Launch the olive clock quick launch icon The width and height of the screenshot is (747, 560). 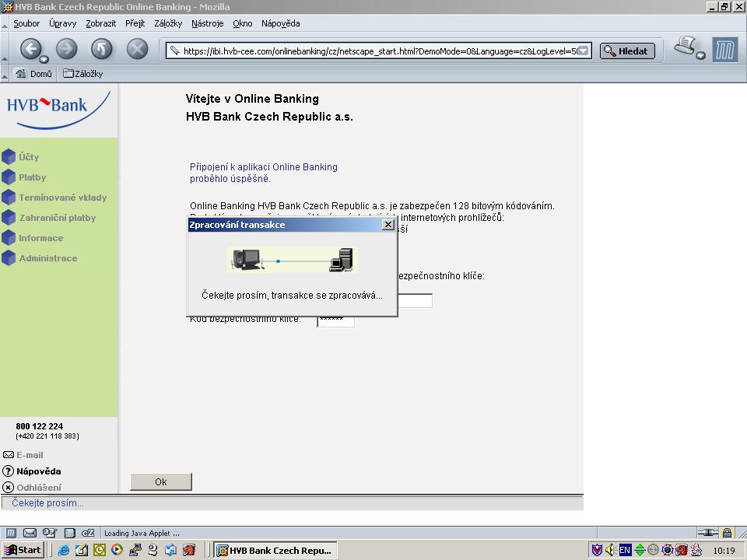99,550
